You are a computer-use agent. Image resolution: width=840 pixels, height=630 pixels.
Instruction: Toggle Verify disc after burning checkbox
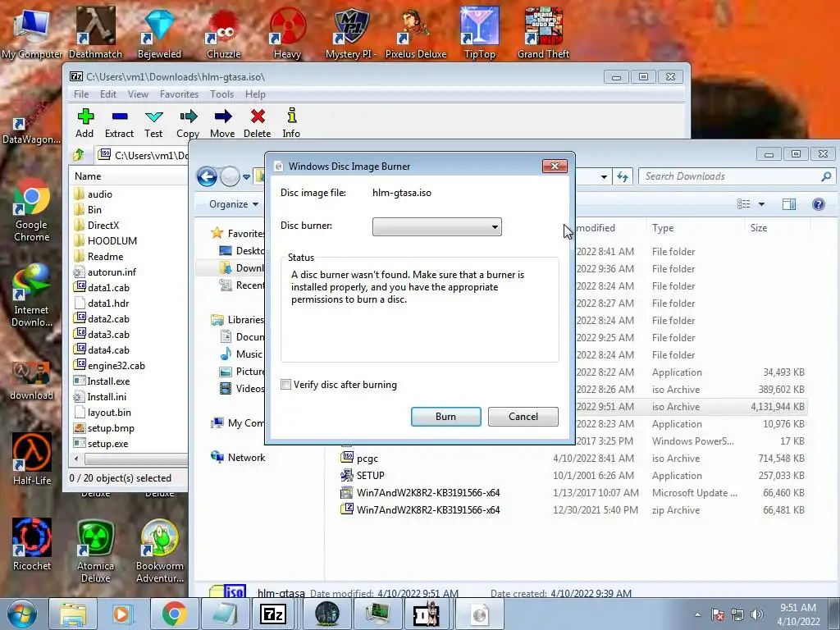286,385
